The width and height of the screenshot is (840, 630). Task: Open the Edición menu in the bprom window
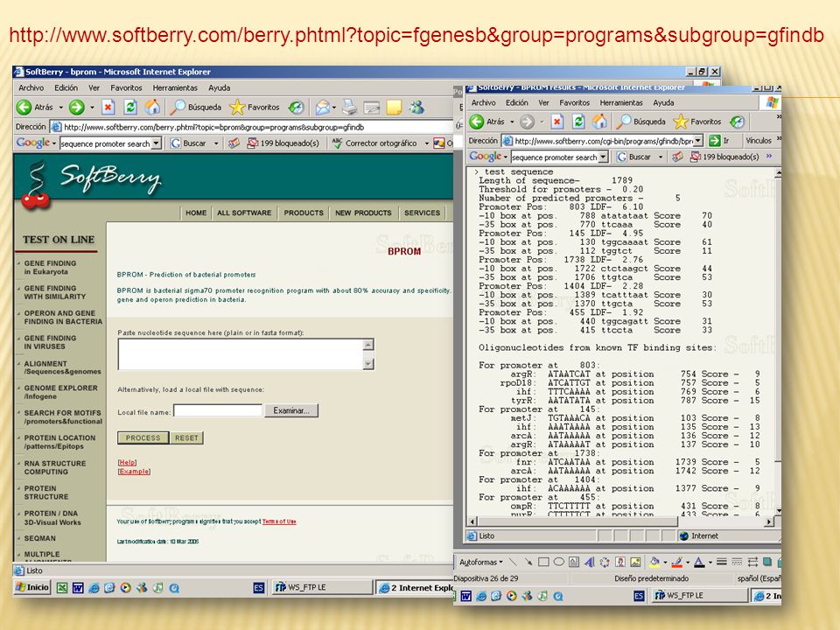click(x=66, y=87)
